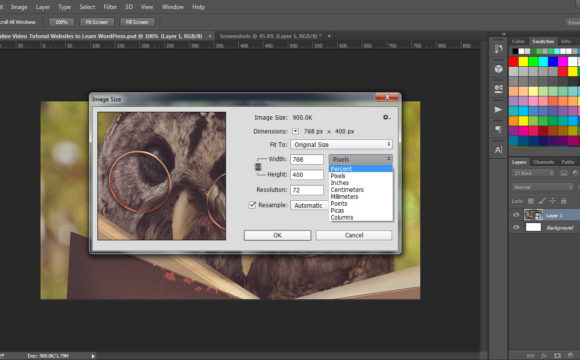The width and height of the screenshot is (580, 360).
Task: Click the Resolution input field
Action: 307,190
